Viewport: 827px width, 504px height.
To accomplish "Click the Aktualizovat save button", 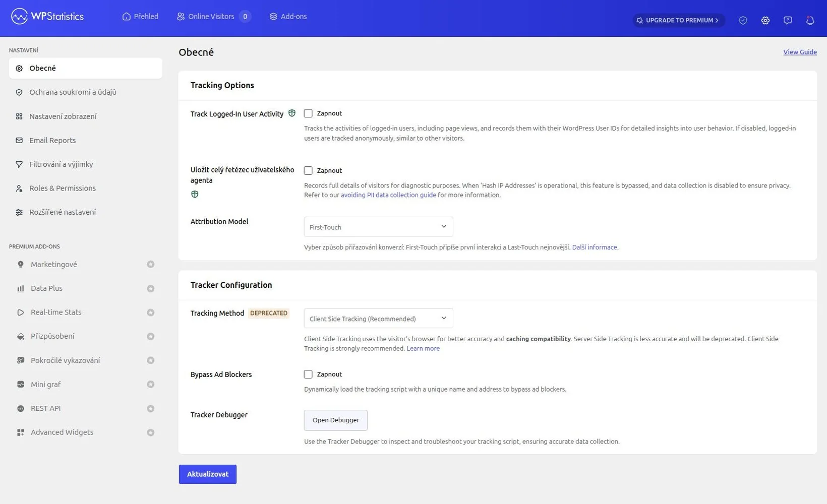I will click(x=208, y=474).
